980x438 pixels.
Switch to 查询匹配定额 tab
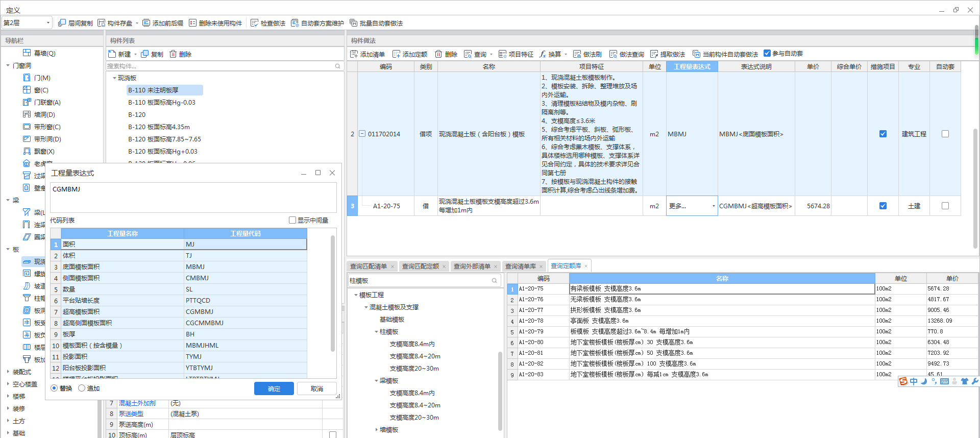(x=421, y=266)
